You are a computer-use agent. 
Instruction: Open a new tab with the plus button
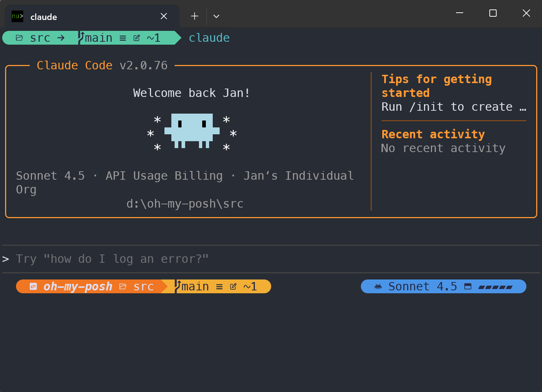click(x=194, y=16)
